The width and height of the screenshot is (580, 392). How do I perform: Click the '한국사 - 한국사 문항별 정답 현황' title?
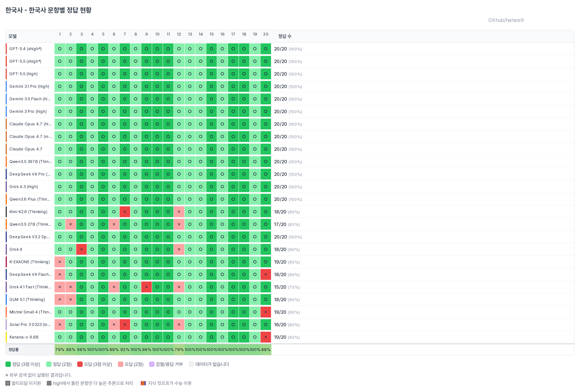point(48,10)
